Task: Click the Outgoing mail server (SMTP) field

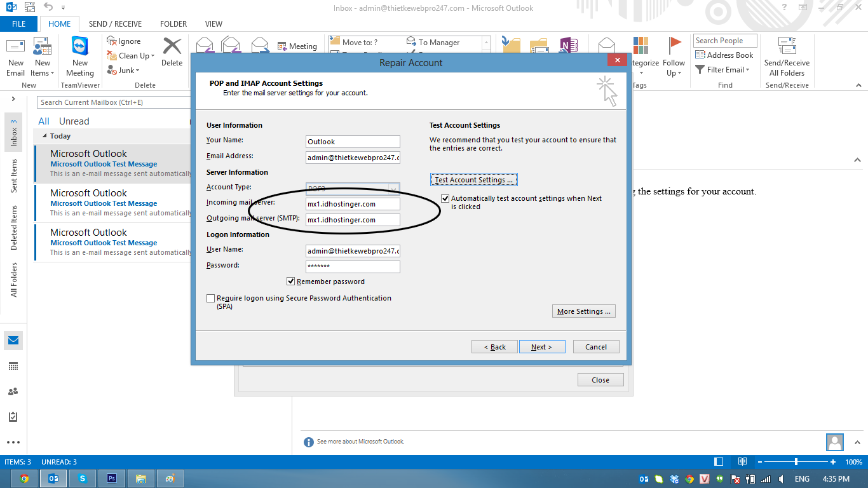Action: tap(353, 220)
